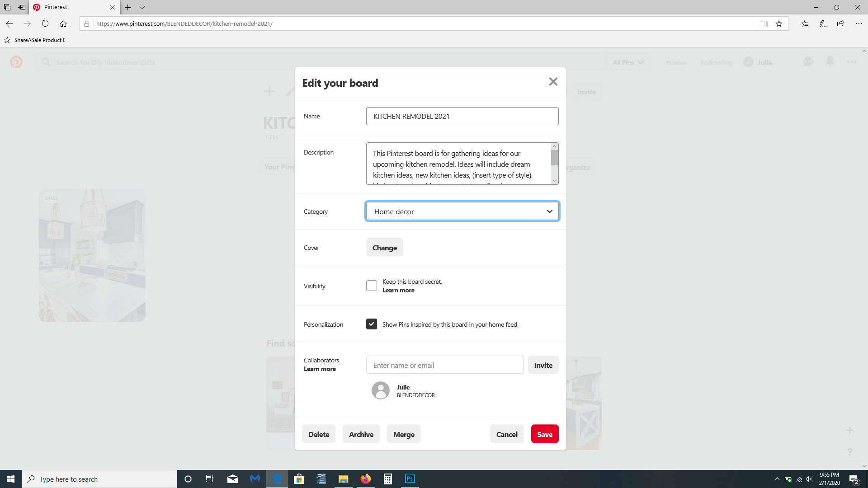Open the reading view icon in address bar

pos(764,24)
